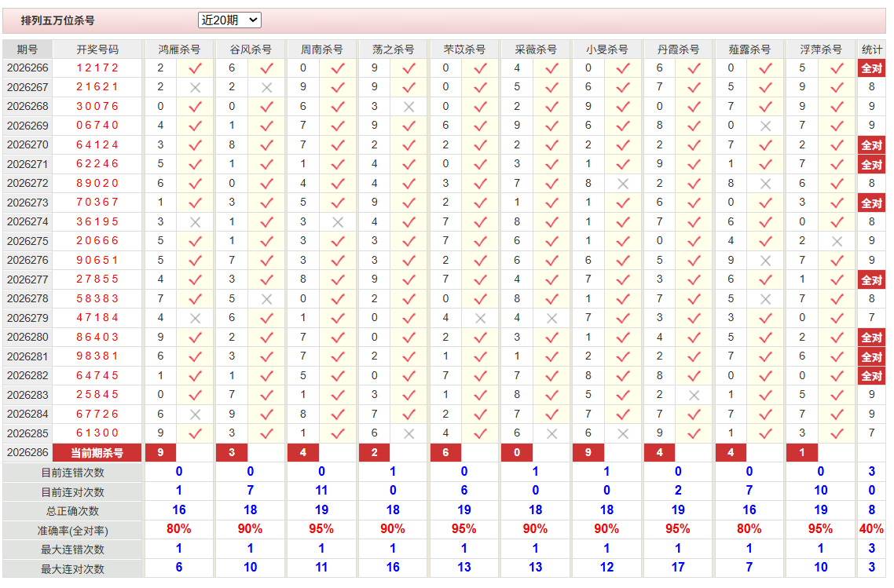Viewport: 894px width, 588px height.
Task: Click the 40% overall accuracy value
Action: [872, 529]
